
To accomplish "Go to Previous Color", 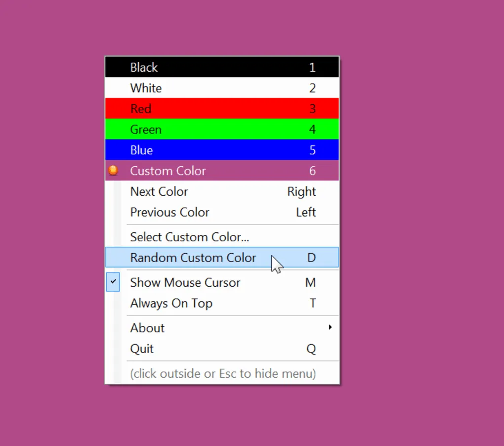I will [x=222, y=212].
